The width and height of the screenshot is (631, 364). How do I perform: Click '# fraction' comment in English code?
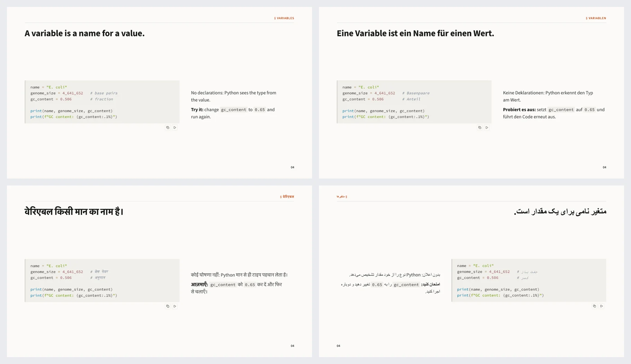[102, 99]
